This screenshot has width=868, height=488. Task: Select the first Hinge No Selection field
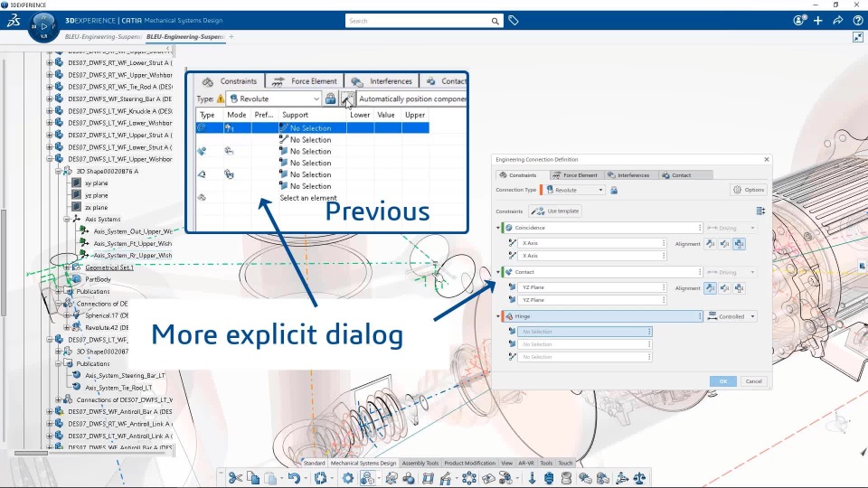pyautogui.click(x=585, y=332)
